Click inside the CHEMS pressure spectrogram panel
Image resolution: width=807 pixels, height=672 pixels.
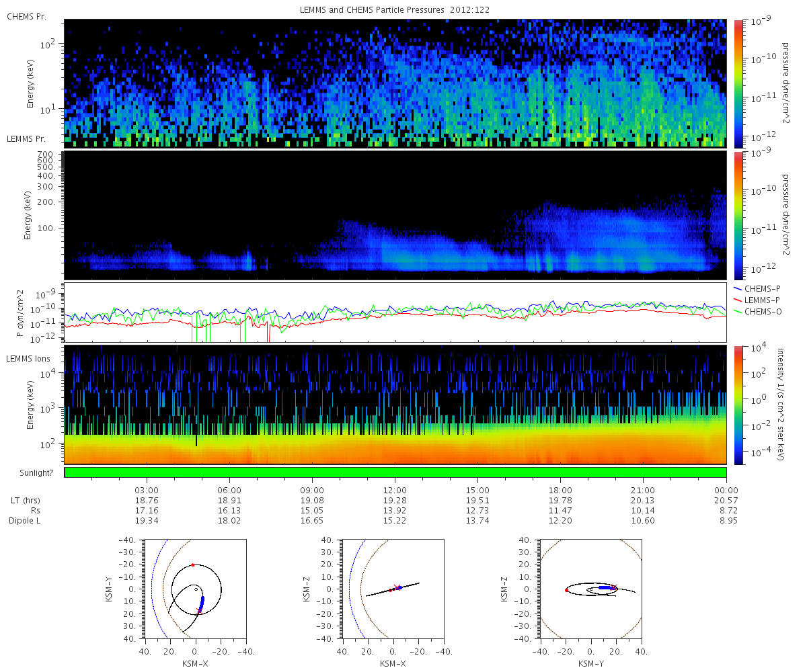[395, 83]
